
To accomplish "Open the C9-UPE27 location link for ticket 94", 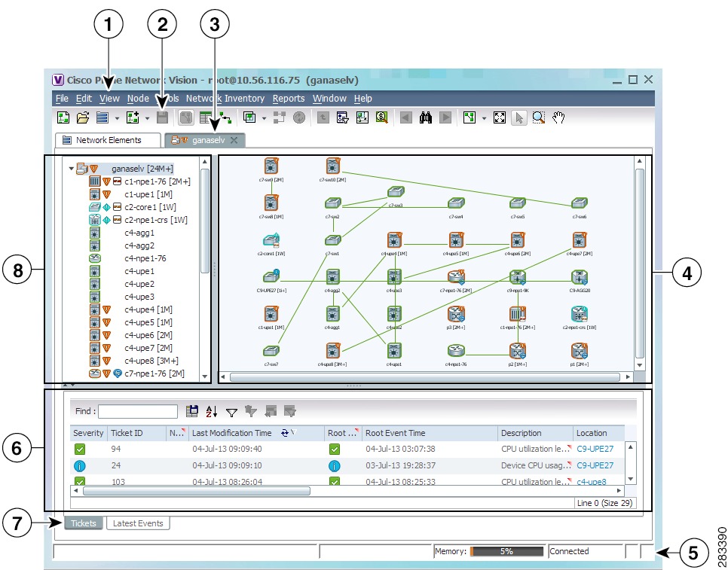I will [x=595, y=449].
